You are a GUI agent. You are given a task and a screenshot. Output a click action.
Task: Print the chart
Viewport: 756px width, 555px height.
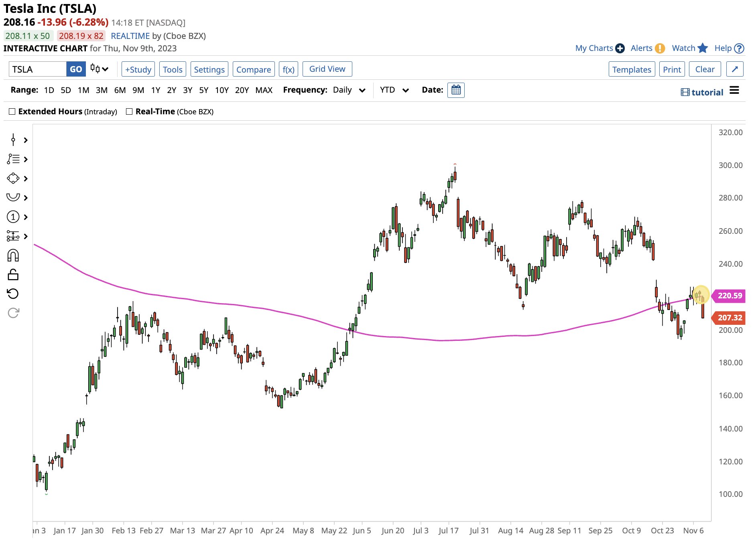[x=672, y=69]
